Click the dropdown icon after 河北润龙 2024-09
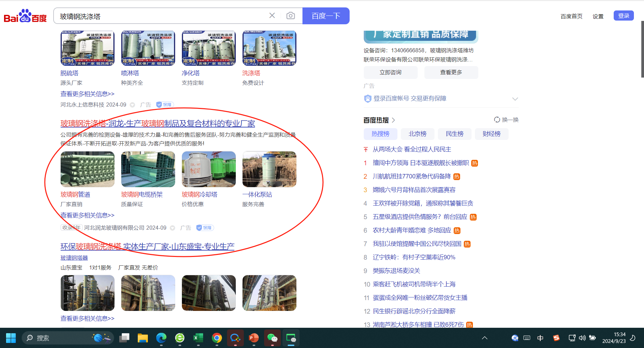 pyautogui.click(x=172, y=228)
